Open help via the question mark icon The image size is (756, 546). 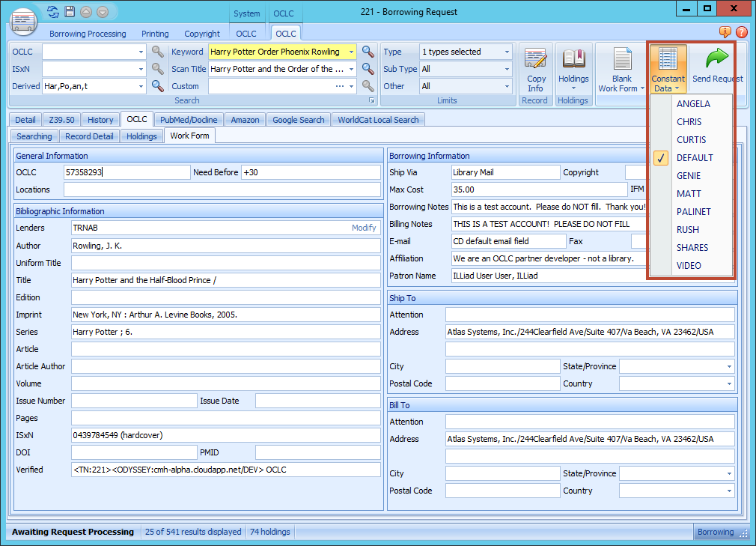[741, 33]
